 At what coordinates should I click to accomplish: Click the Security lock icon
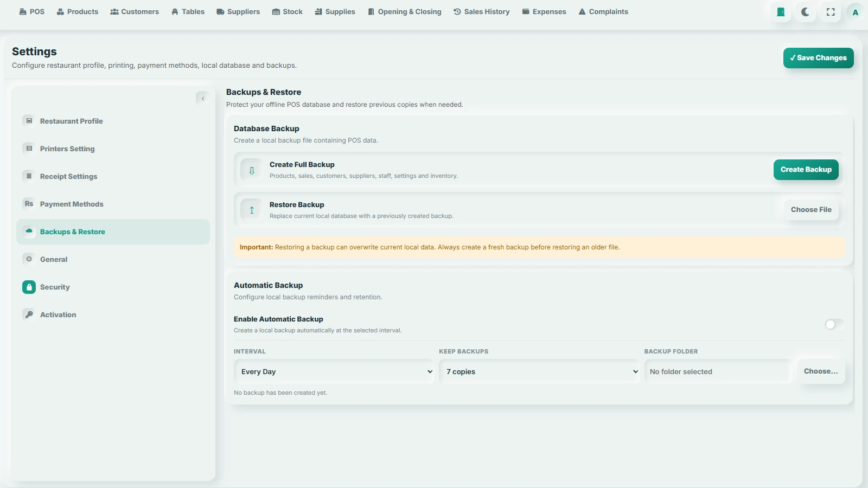(29, 287)
